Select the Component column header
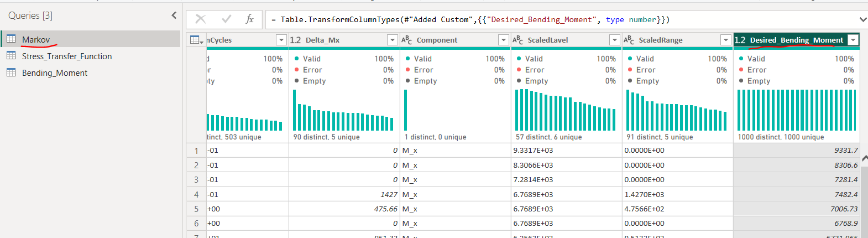Screen dimensions: 868x238 pyautogui.click(x=455, y=40)
